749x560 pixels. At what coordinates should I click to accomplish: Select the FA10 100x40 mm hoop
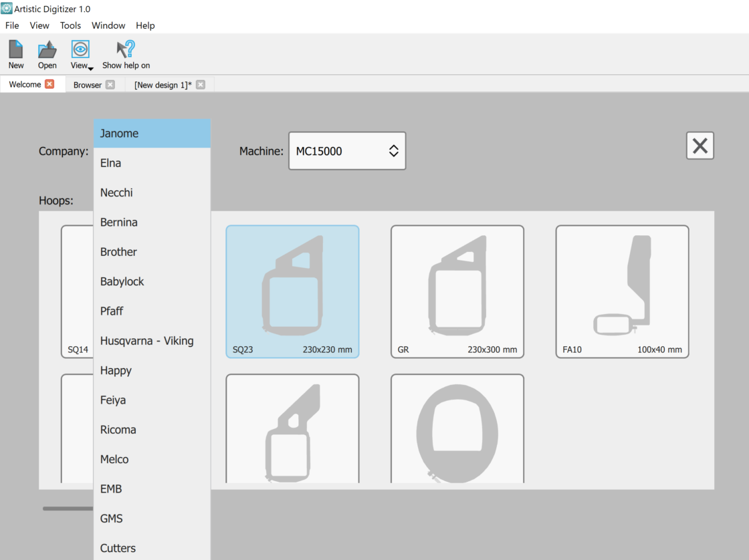tap(622, 292)
